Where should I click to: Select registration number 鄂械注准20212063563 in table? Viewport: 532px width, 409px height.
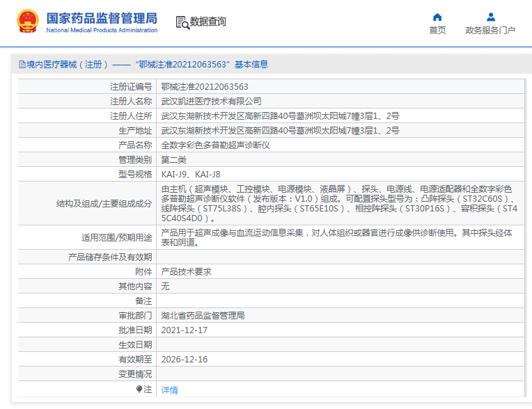tap(204, 87)
